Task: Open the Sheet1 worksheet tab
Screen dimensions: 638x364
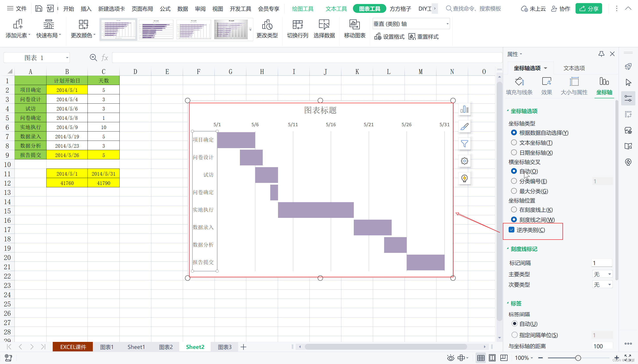Action: [x=136, y=347]
